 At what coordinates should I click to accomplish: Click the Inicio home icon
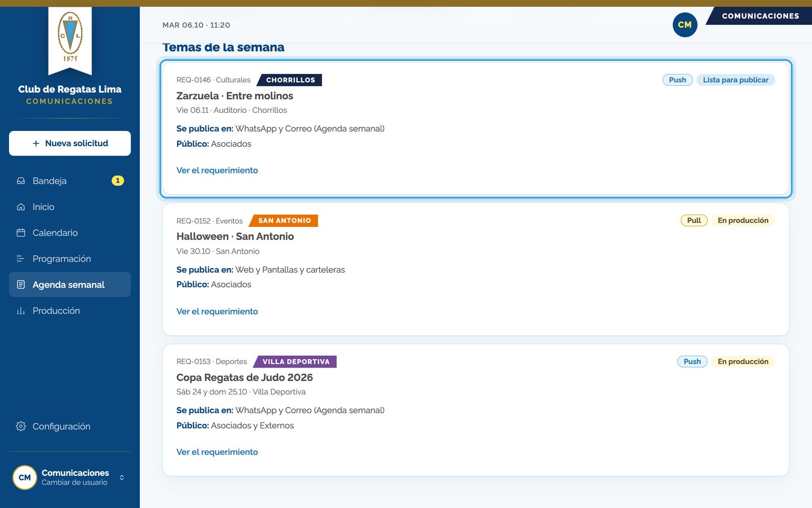pyautogui.click(x=21, y=207)
